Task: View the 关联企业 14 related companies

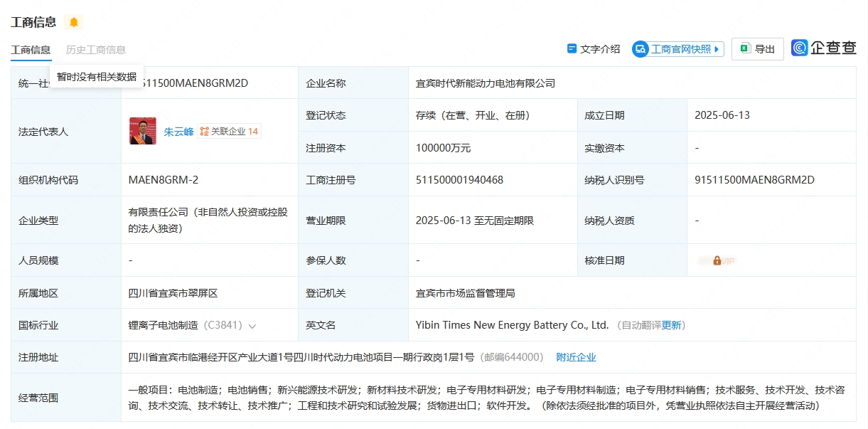Action: pyautogui.click(x=230, y=132)
